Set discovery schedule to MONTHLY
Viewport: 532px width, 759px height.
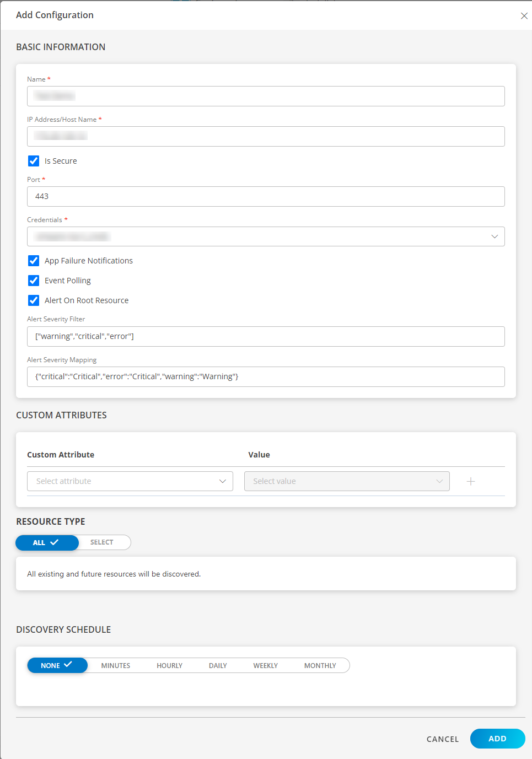tap(320, 665)
